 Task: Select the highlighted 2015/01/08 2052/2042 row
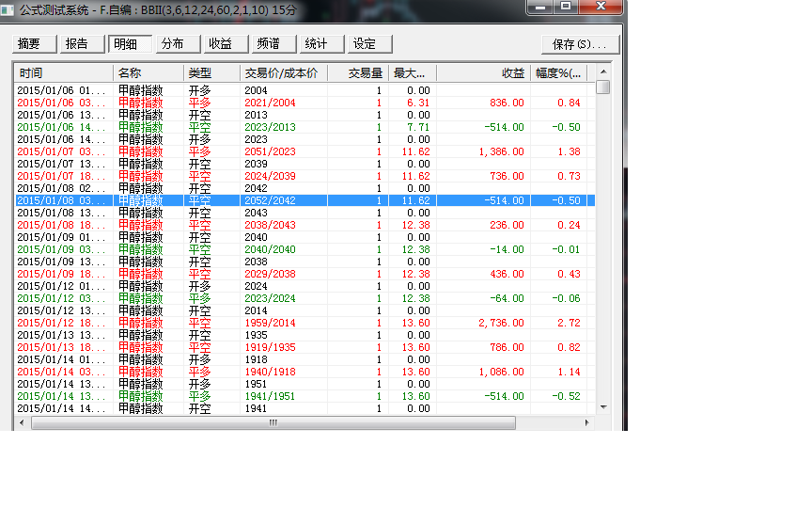tap(282, 200)
